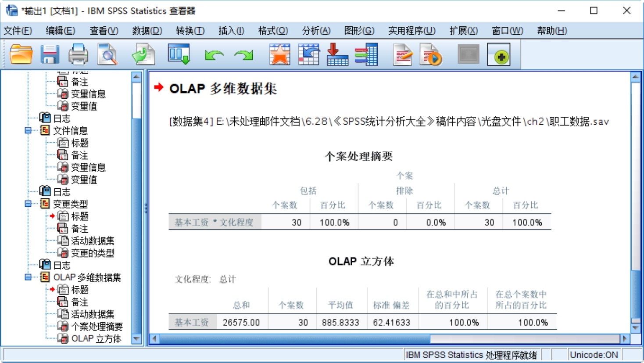Select 个案处理摘要 in the outline tree
Viewport: 644px width, 363px height.
(97, 326)
